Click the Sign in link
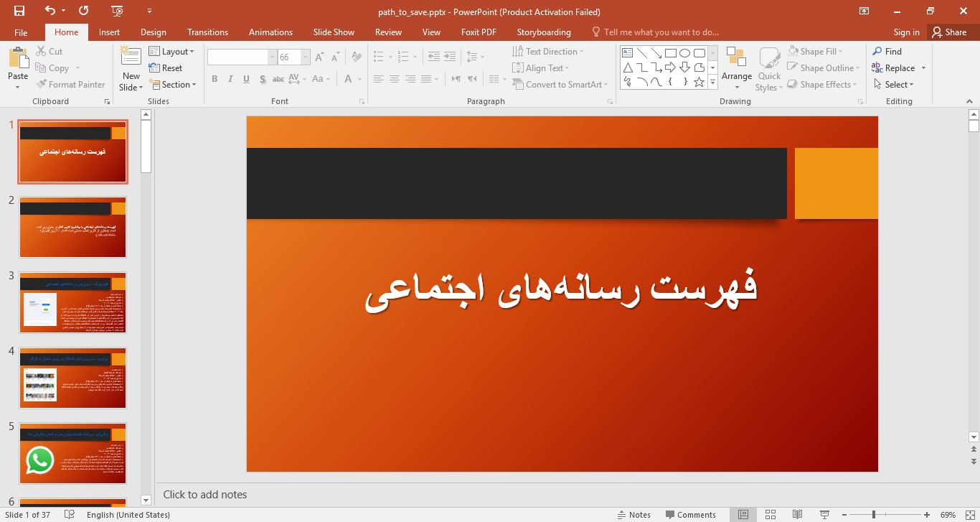980x522 pixels. 907,32
